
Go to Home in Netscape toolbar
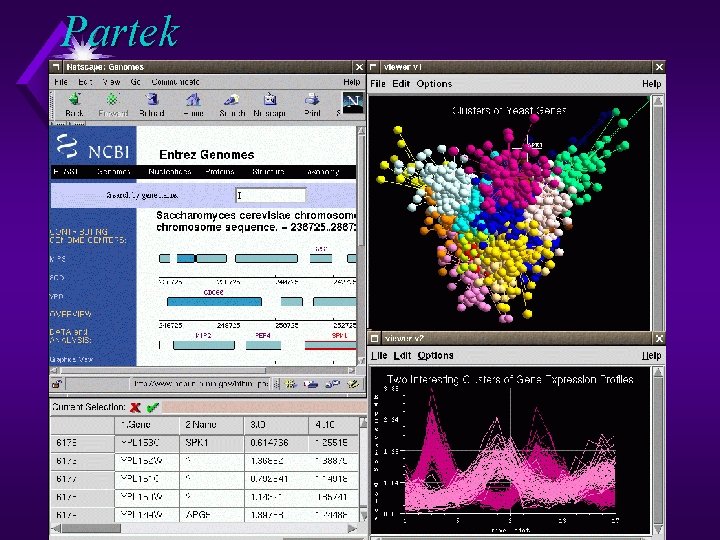(193, 105)
